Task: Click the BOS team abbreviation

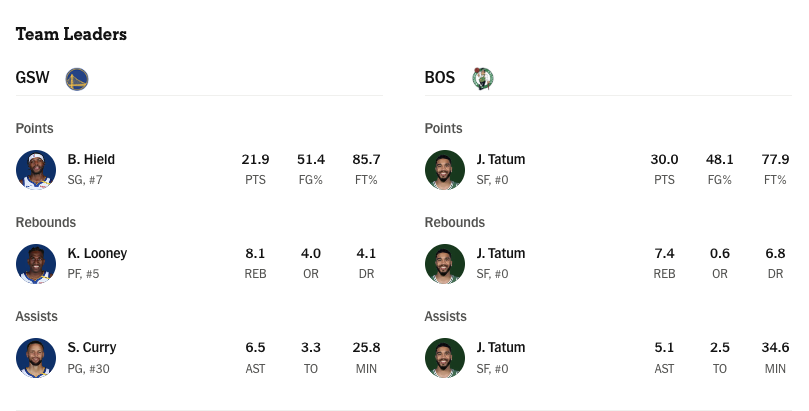Action: (440, 77)
